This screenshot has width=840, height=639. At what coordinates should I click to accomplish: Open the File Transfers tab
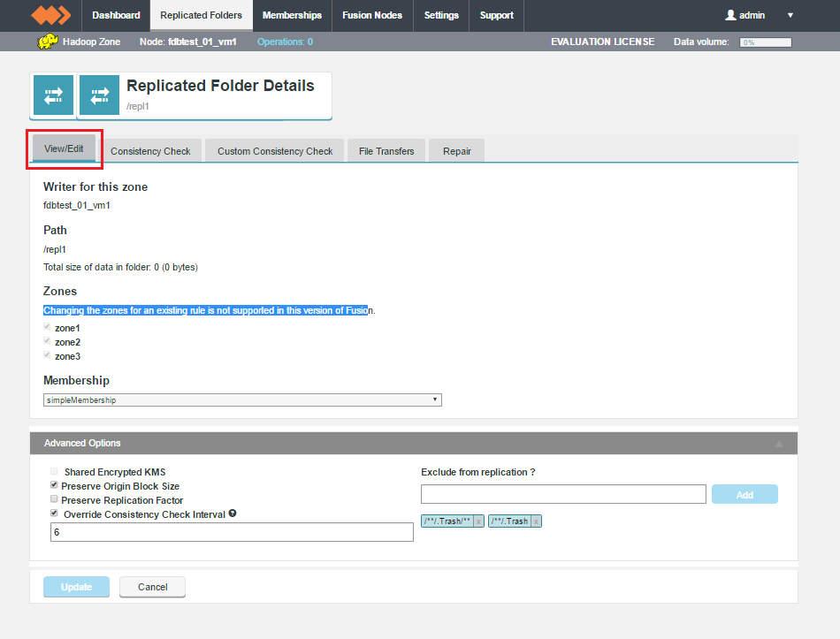coord(386,151)
